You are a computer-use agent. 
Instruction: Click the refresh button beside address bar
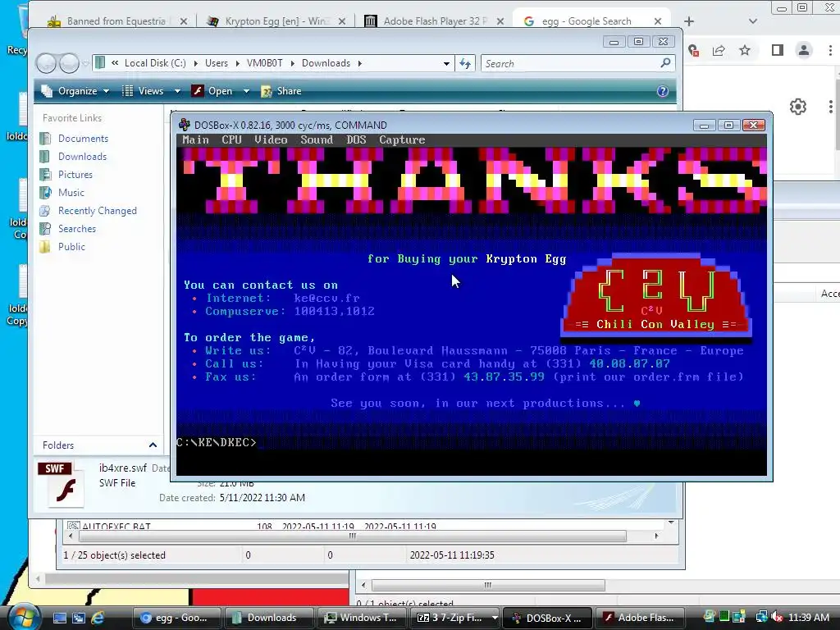click(465, 64)
